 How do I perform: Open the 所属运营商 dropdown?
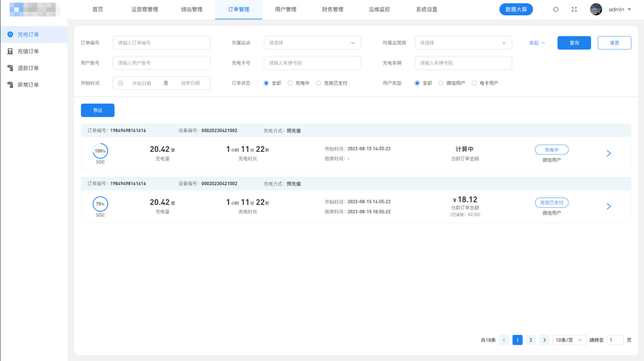pyautogui.click(x=463, y=43)
